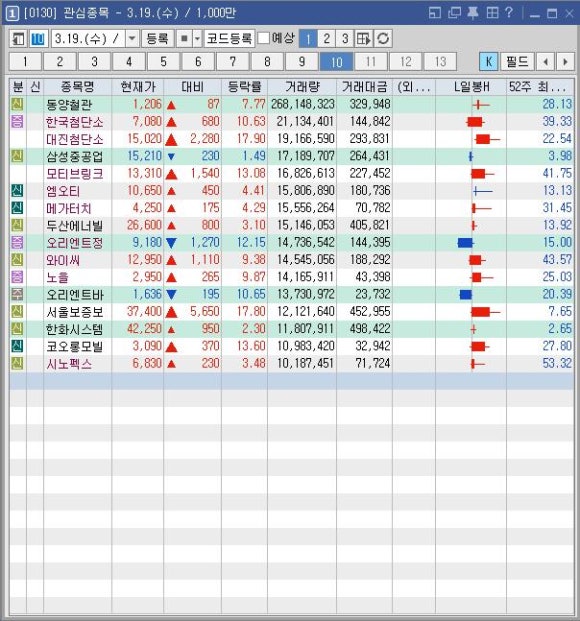580x621 pixels.
Task: Select the 모티브링크 stock name
Action: pos(74,173)
